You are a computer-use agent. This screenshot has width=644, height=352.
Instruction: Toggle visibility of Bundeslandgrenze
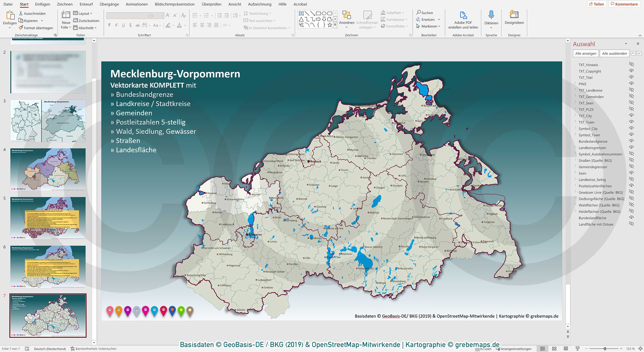point(631,141)
